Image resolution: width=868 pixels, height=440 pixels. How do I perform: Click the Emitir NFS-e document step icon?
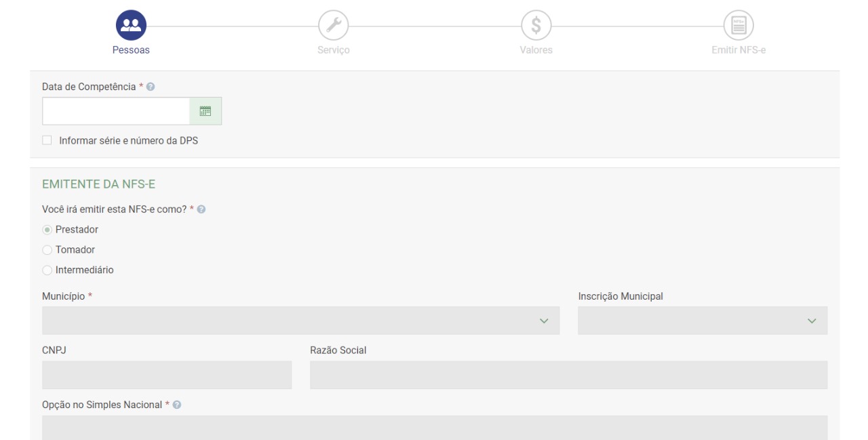pos(738,26)
